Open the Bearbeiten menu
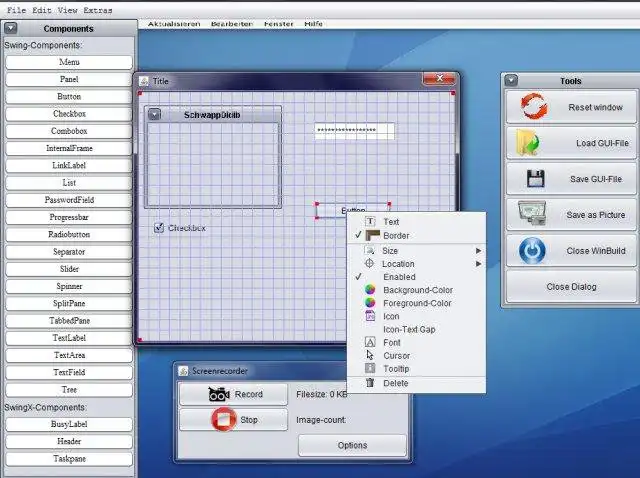This screenshot has width=640, height=478. (232, 24)
